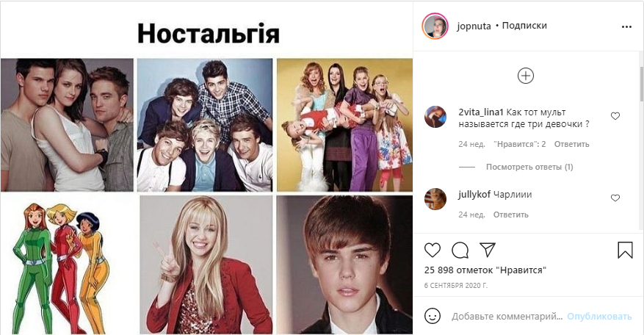This screenshot has height=335, width=644.
Task: Open 2vita_lina1's profile avatar
Action: click(435, 117)
